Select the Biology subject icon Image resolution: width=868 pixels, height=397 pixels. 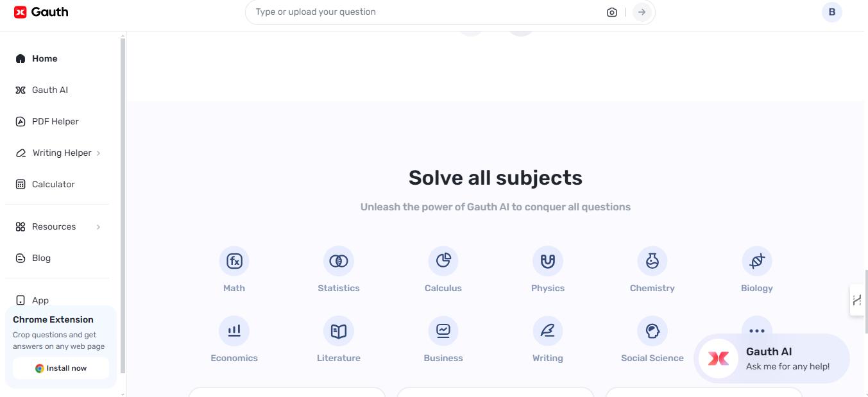tap(757, 261)
